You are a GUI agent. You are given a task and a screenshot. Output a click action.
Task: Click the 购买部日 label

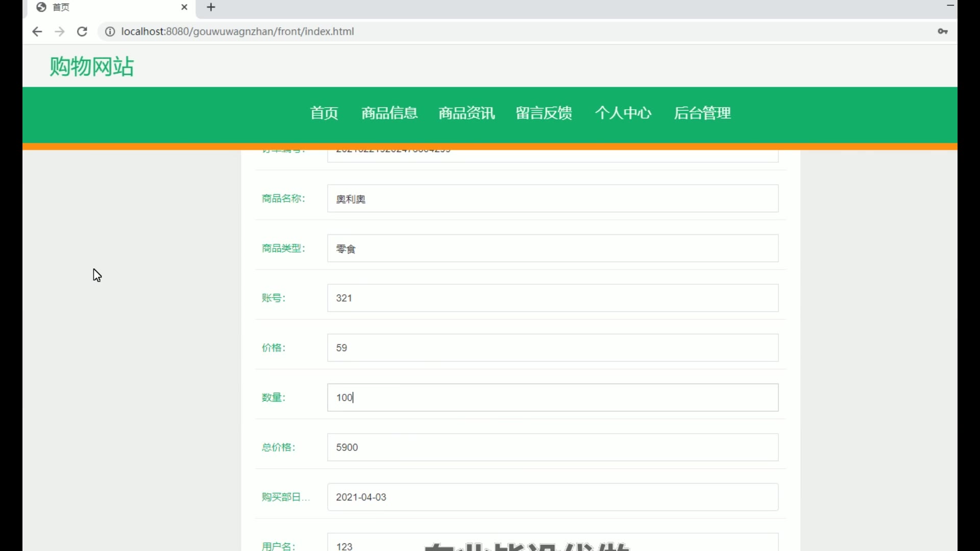click(286, 497)
